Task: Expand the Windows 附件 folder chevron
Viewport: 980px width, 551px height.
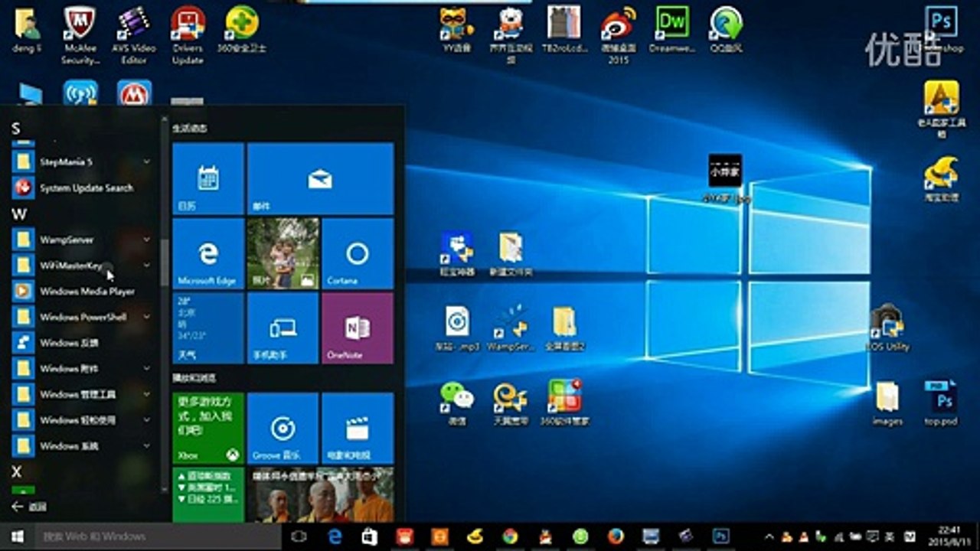Action: pyautogui.click(x=146, y=368)
